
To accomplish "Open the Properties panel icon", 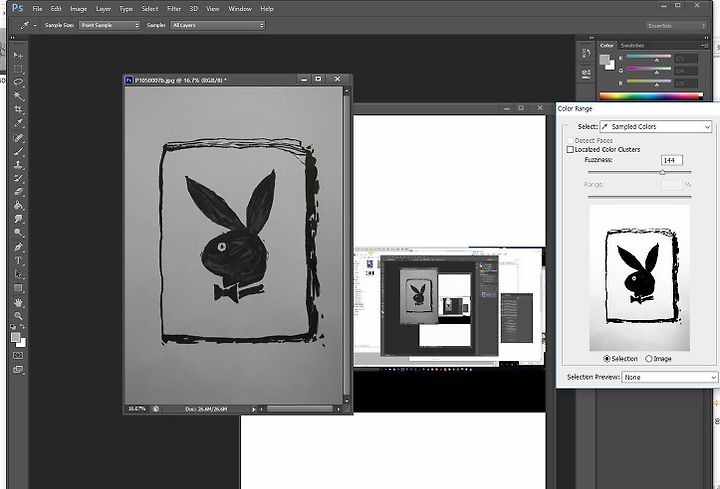I will pos(586,73).
